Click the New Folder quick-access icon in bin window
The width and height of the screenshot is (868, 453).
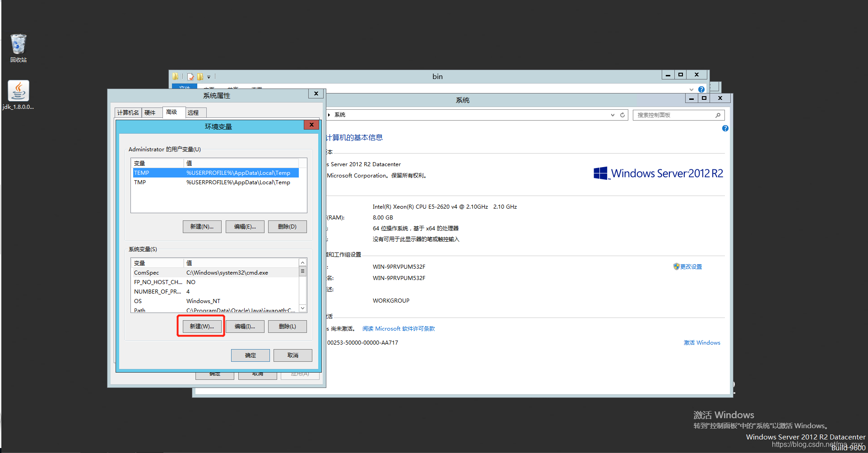click(x=200, y=77)
